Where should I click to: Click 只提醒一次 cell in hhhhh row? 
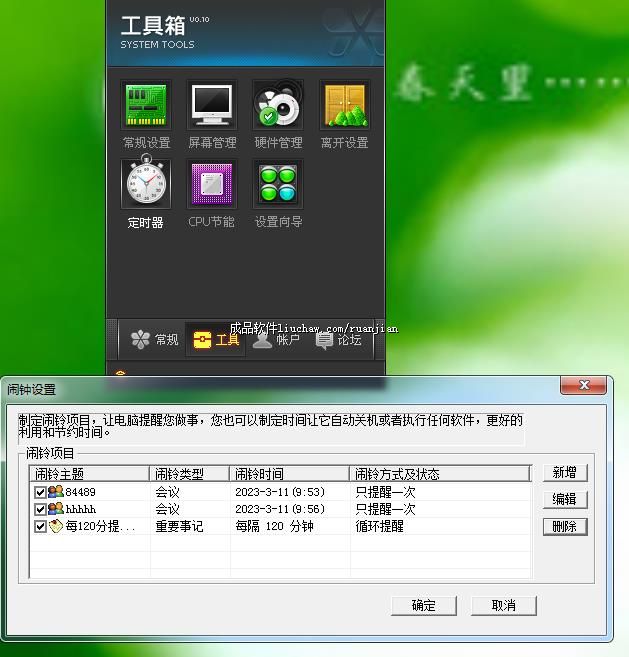coord(386,509)
